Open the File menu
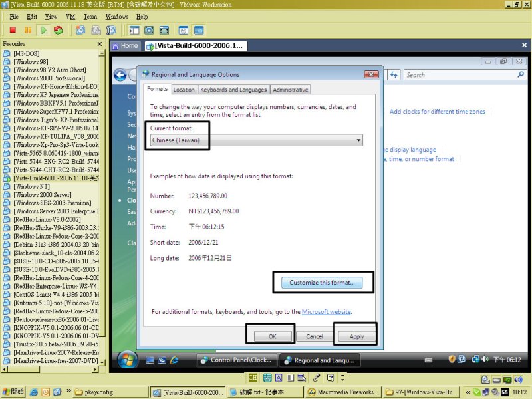The width and height of the screenshot is (532, 399). 14,17
